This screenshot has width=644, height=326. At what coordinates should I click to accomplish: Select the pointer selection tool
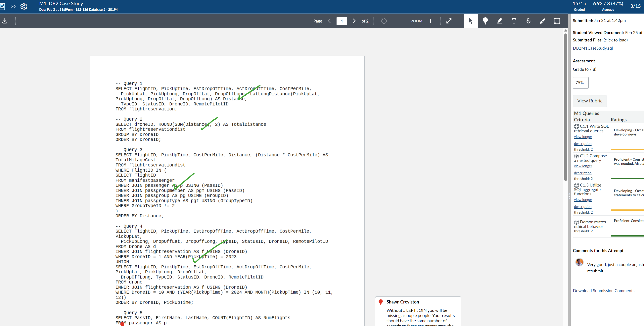(x=471, y=21)
